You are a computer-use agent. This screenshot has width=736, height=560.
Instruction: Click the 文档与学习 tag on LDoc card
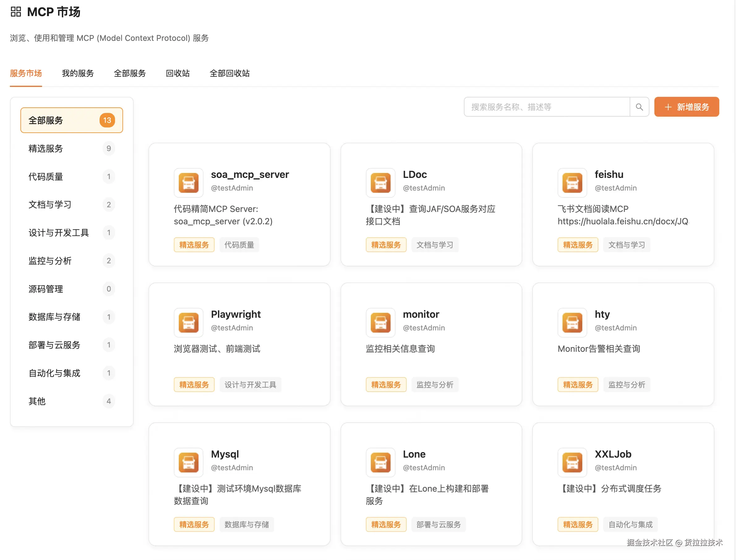point(434,245)
